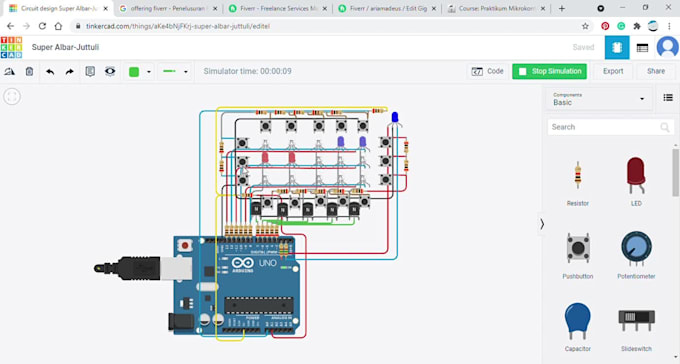Click the blue LED on breadboard circuit
The width and height of the screenshot is (680, 364).
(x=395, y=118)
